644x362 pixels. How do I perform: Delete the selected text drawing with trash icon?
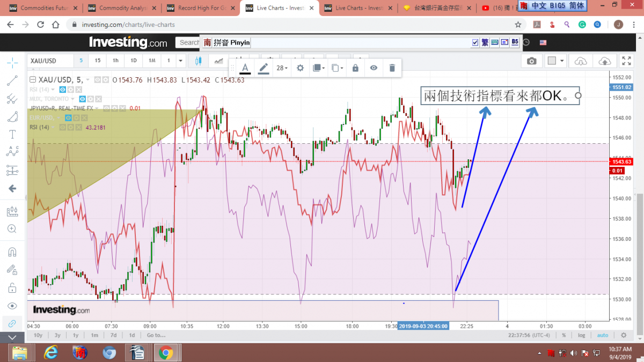pos(392,68)
